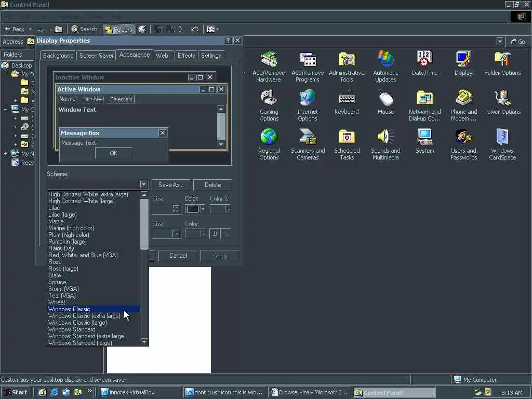Click OK in preview Message Box
This screenshot has width=532, height=399.
pyautogui.click(x=113, y=153)
